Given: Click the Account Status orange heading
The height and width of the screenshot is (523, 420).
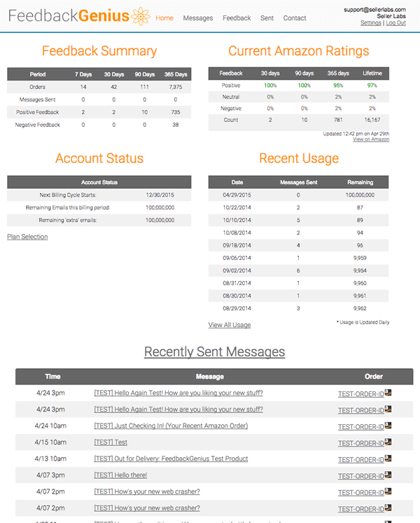Looking at the screenshot, I should click(x=99, y=158).
